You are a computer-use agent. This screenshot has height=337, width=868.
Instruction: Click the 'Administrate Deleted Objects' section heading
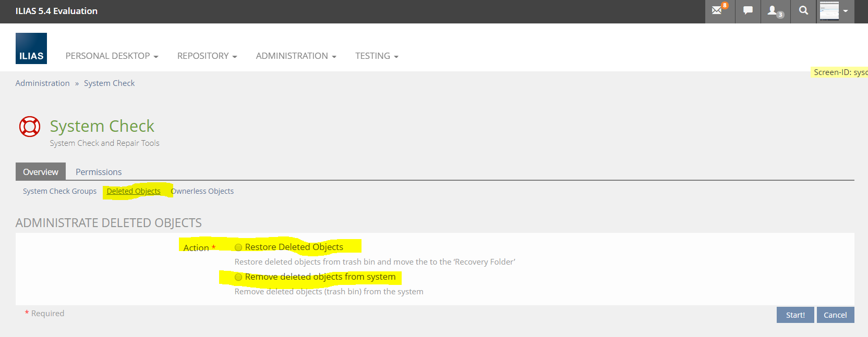coord(108,223)
